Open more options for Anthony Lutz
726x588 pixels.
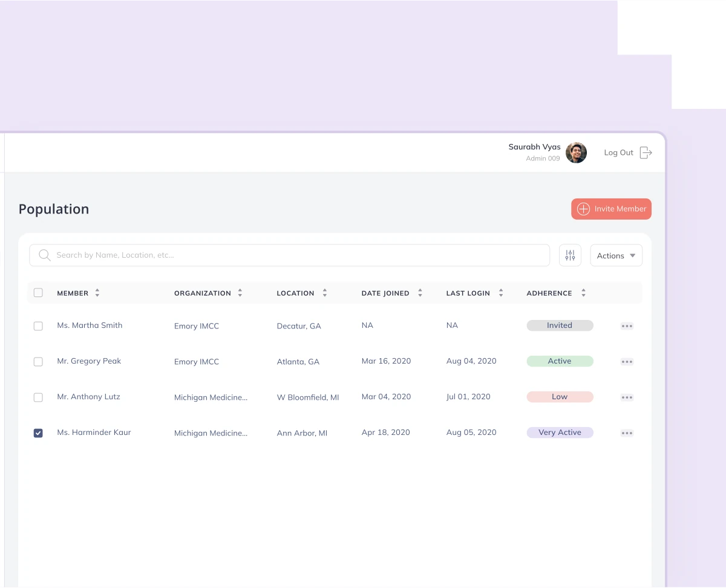pos(627,397)
